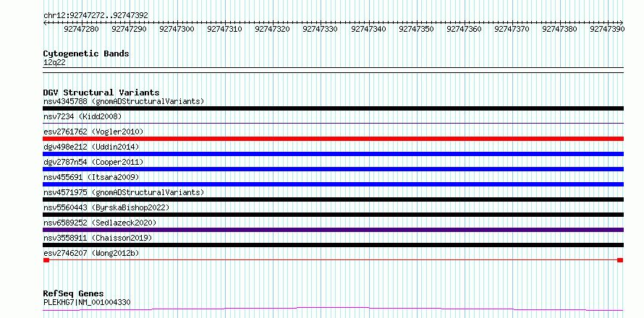Open variant label nsv6589252 (Sedlazeck2020)
644x318 pixels.
pos(100,223)
